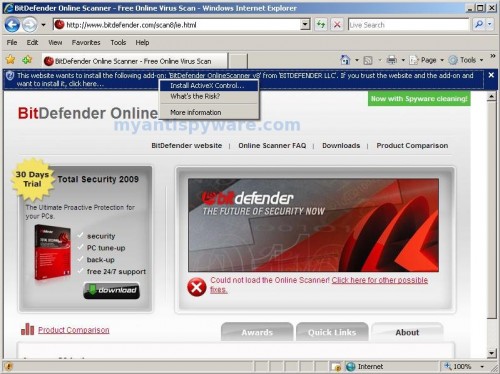Open the Downloads link
This screenshot has height=374, width=500.
[341, 146]
